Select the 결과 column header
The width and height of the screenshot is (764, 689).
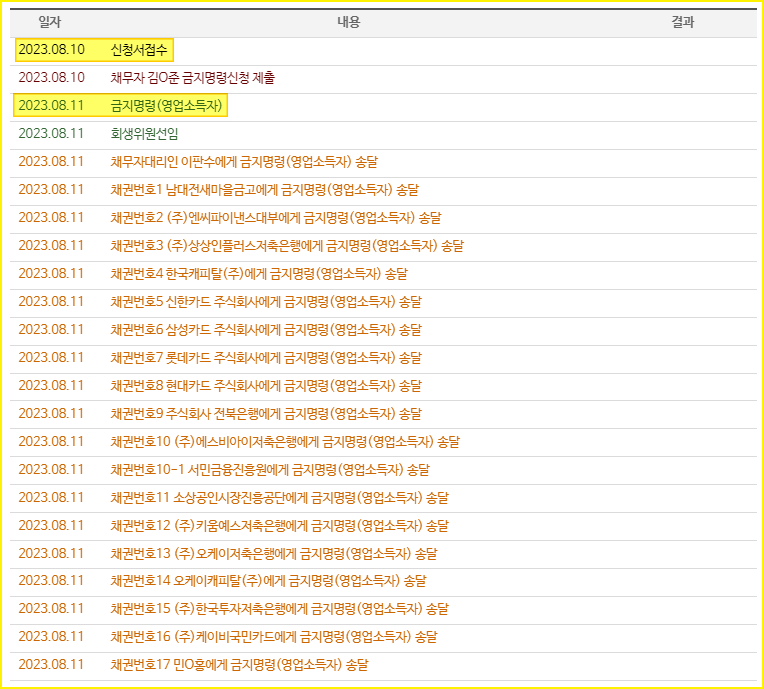[683, 22]
